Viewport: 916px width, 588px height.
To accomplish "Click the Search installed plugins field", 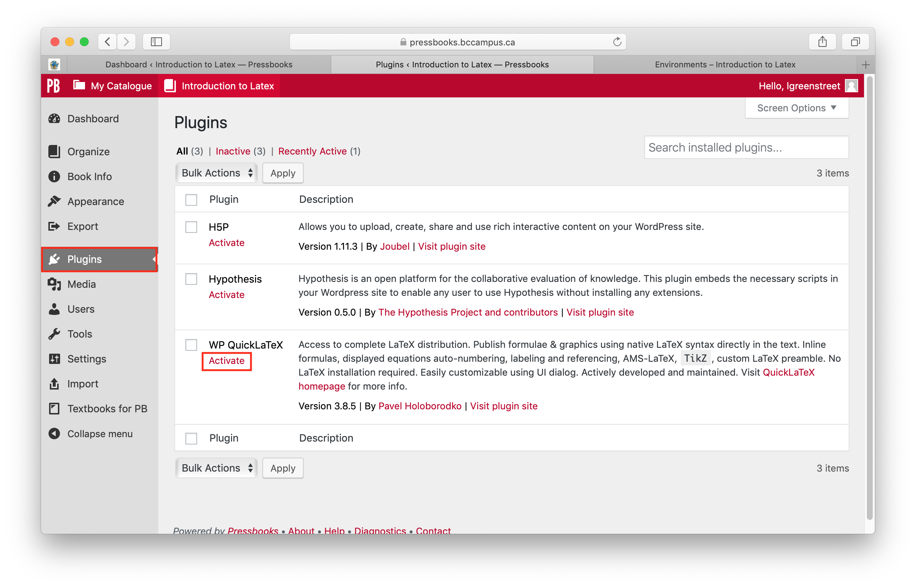I will (746, 148).
